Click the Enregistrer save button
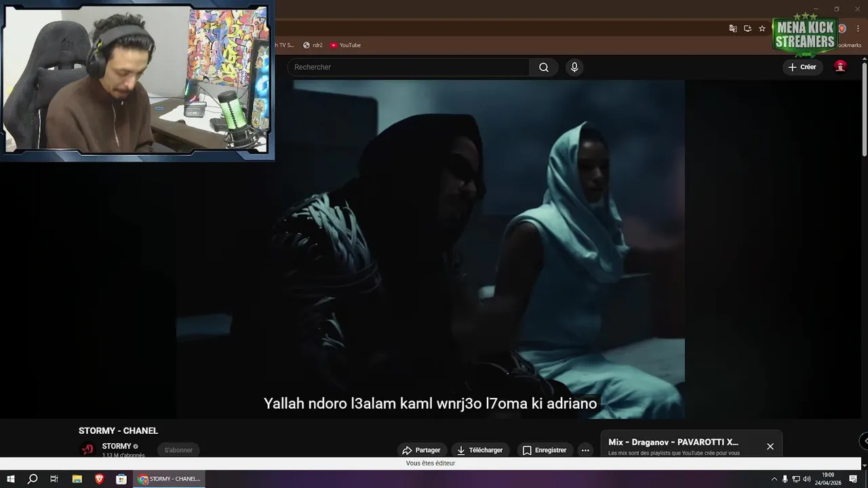The width and height of the screenshot is (868, 488). click(545, 450)
